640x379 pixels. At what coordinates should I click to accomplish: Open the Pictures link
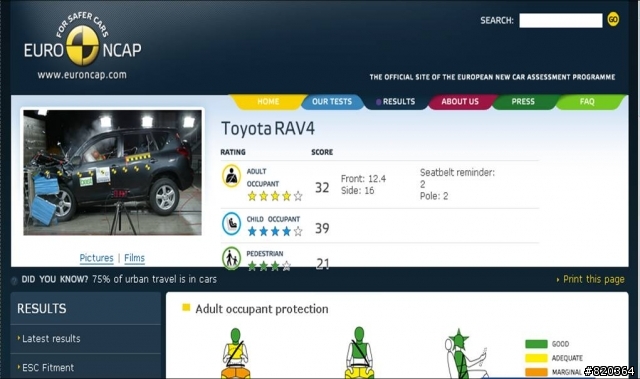[96, 258]
